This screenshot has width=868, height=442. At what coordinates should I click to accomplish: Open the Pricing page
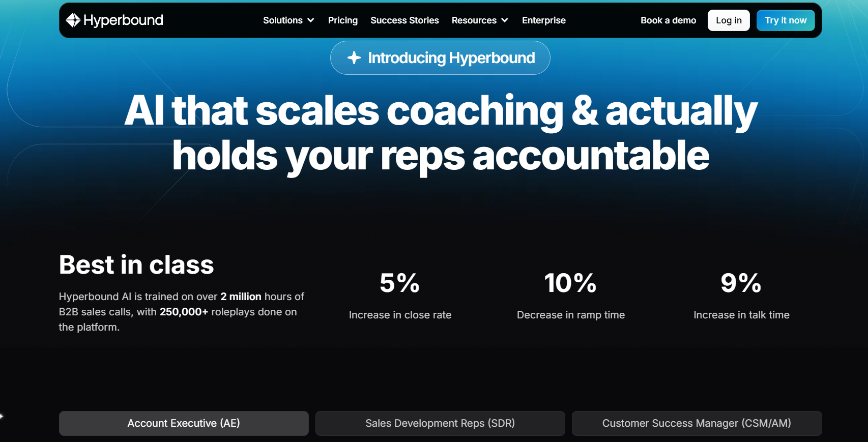coord(343,20)
